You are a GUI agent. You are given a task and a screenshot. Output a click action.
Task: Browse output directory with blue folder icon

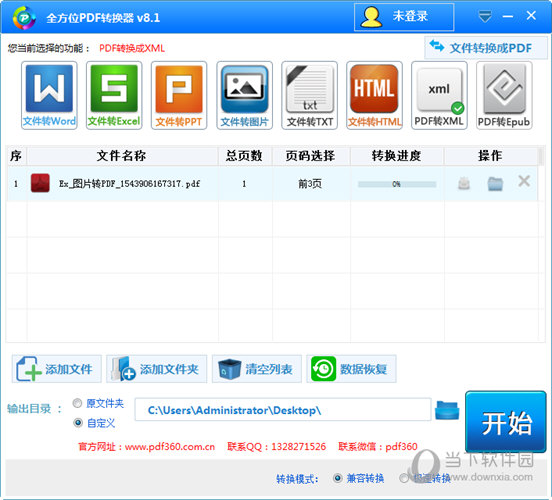pyautogui.click(x=447, y=410)
